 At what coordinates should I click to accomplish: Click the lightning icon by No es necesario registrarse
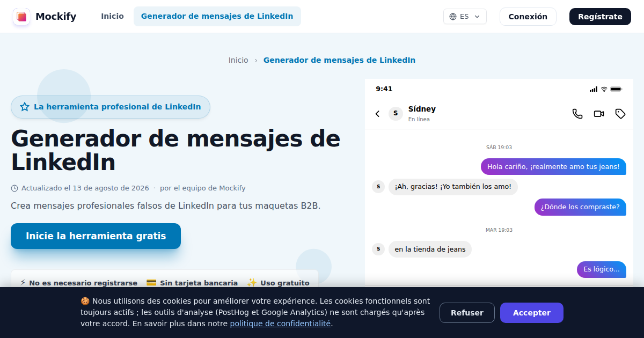pos(23,283)
